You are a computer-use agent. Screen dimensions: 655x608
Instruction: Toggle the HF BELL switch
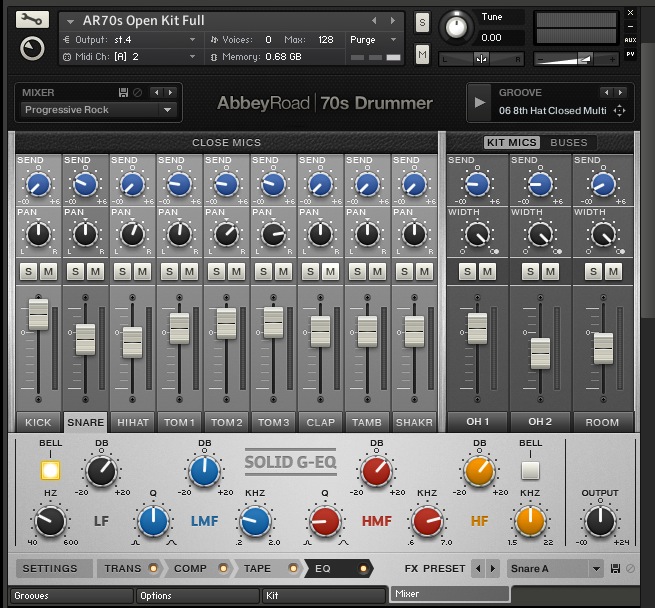tap(530, 470)
